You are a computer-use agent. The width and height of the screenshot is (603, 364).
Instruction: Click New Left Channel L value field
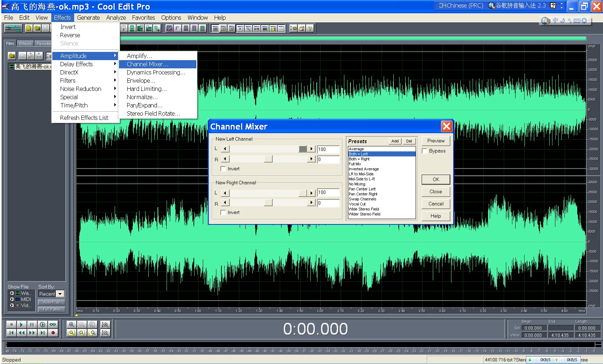coord(328,150)
